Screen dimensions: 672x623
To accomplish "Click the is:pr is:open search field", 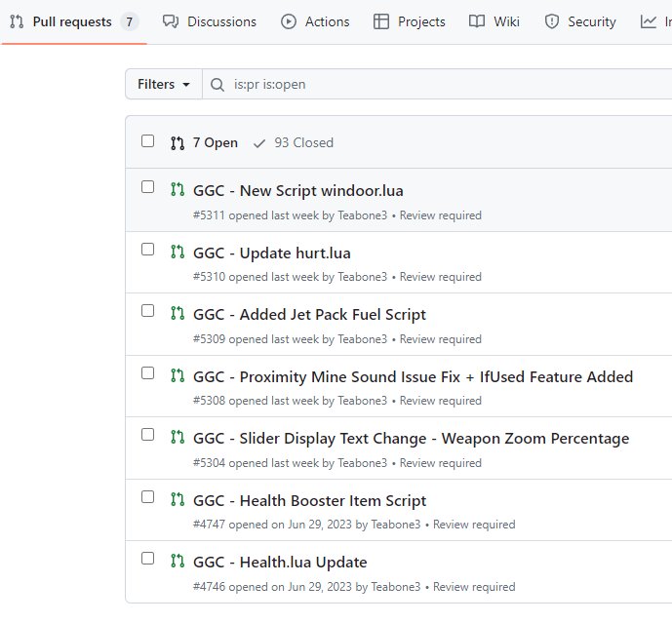I will (439, 85).
